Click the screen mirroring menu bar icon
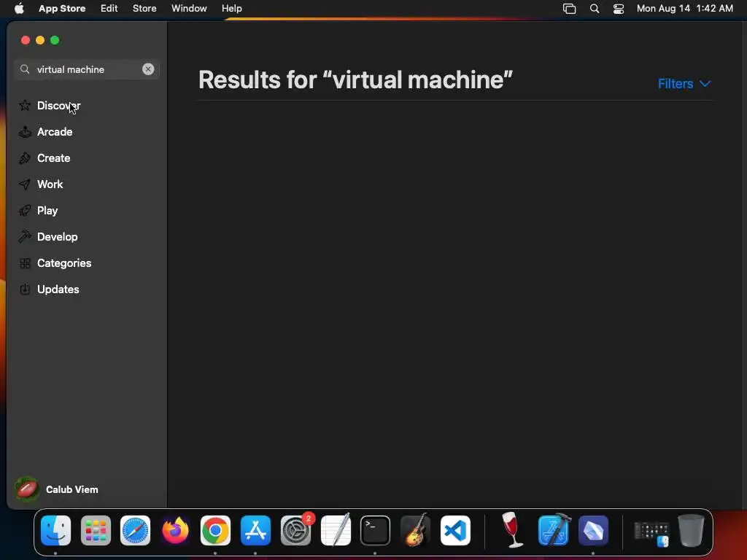Viewport: 747px width, 560px height. [569, 9]
